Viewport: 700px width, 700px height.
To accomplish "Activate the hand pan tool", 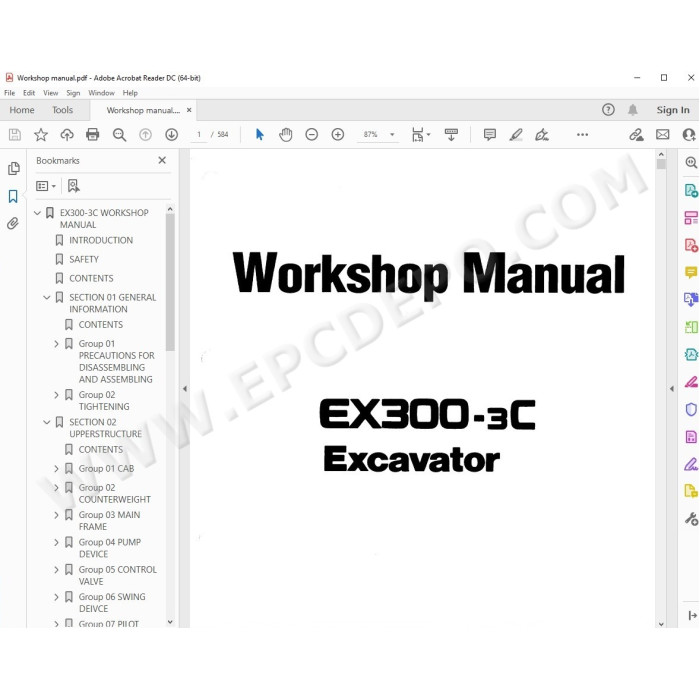I will tap(286, 134).
